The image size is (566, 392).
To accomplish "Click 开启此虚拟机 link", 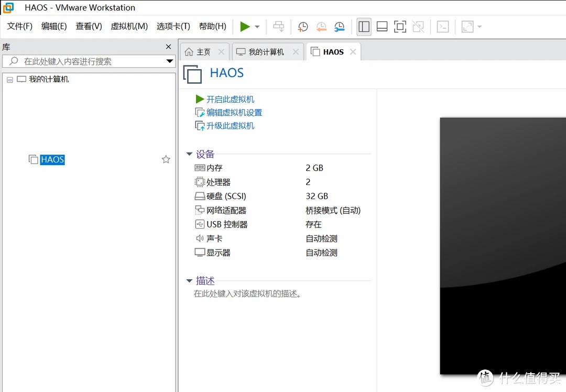I will (230, 99).
